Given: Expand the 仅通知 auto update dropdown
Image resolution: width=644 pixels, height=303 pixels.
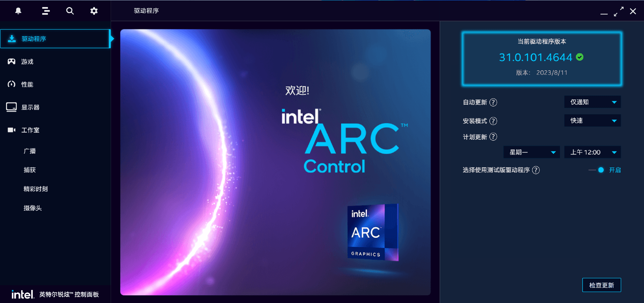Looking at the screenshot, I should tap(592, 102).
